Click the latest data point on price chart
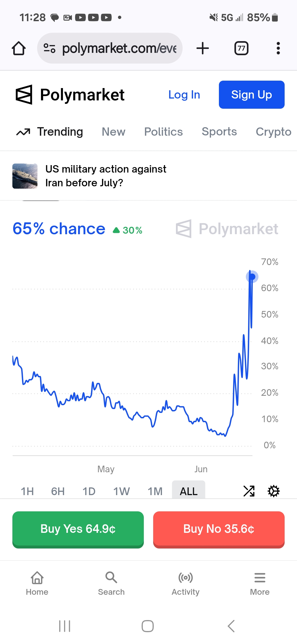The width and height of the screenshot is (297, 644). tap(252, 276)
